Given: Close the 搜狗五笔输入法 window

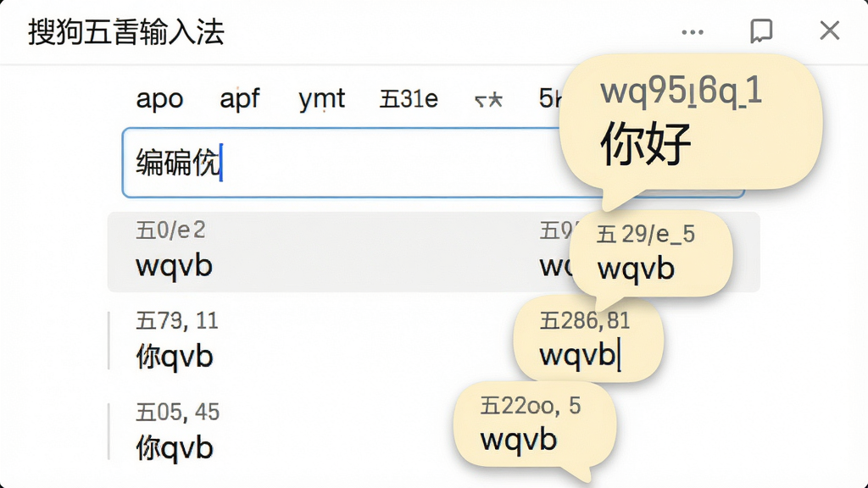Looking at the screenshot, I should [x=829, y=30].
